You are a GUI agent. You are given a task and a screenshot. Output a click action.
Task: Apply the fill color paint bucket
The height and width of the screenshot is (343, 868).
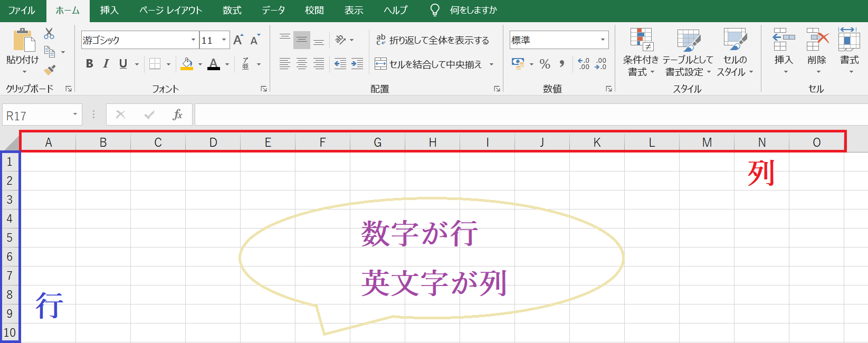(187, 64)
